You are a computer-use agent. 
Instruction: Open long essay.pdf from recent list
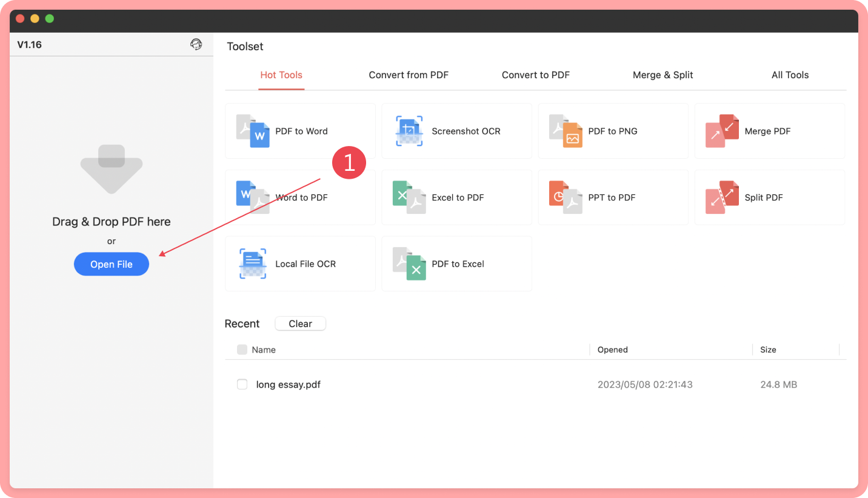(288, 384)
